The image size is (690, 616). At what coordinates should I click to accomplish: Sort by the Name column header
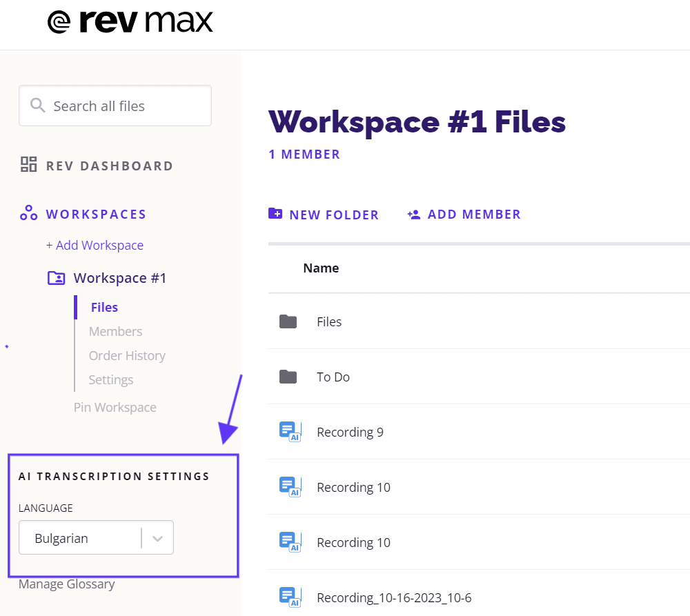[x=321, y=268]
